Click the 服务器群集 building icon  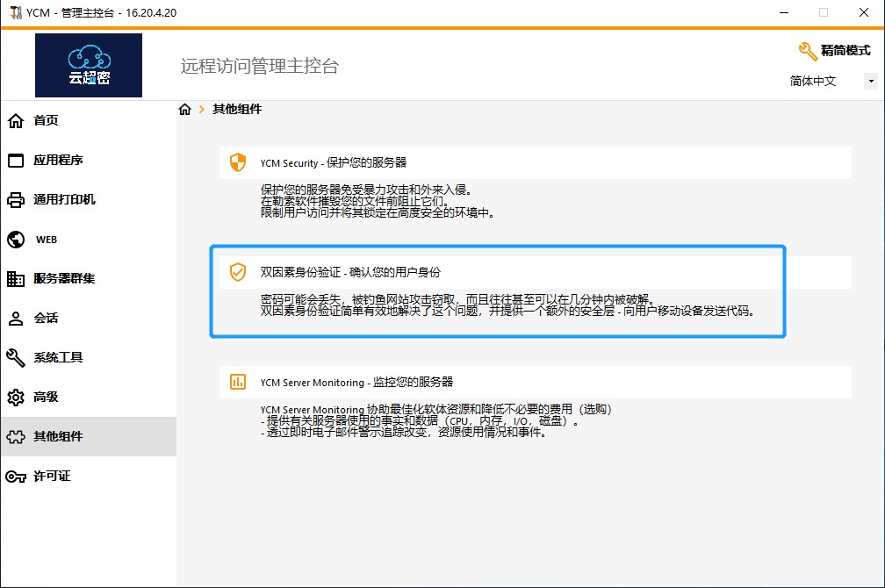16,279
